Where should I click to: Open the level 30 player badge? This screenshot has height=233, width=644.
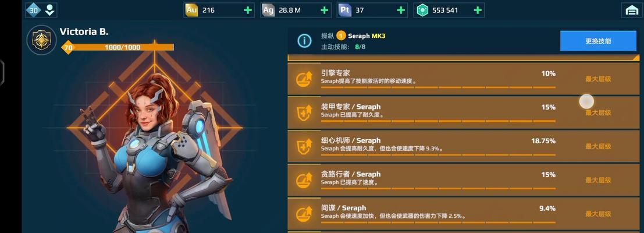click(x=33, y=10)
